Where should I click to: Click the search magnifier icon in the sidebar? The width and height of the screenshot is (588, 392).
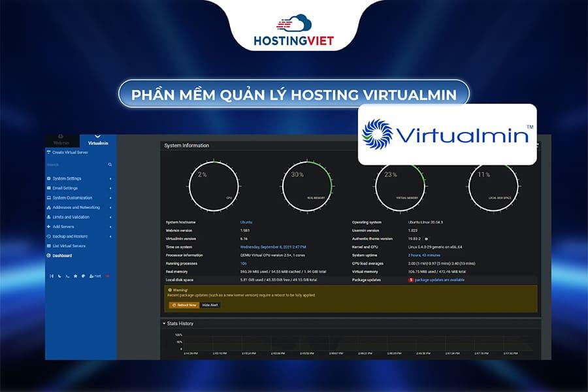[x=109, y=164]
